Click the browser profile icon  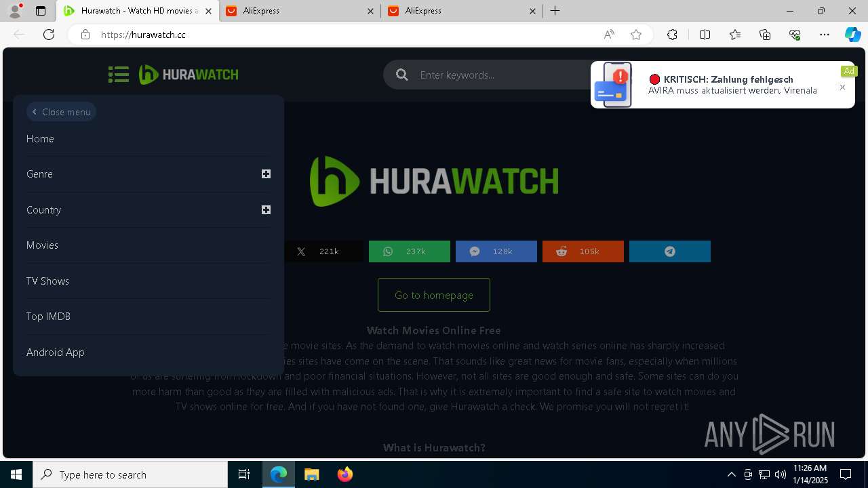[15, 11]
